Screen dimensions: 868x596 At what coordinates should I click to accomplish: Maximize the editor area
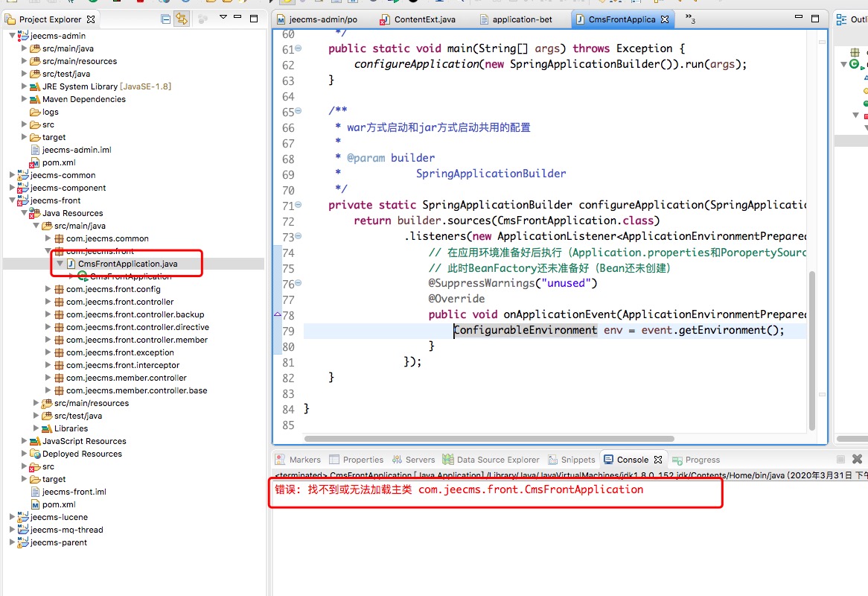[x=814, y=19]
